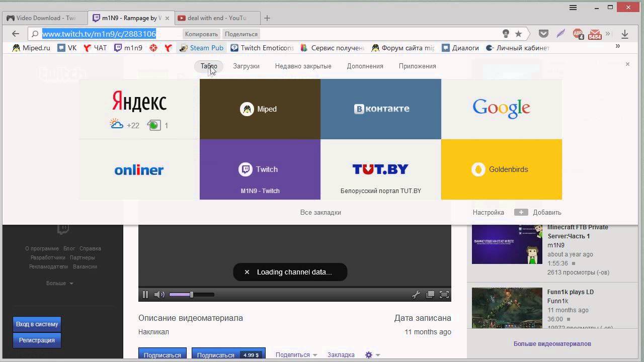Open the browser hamburger menu
Viewport: 644px width, 362px height.
(573, 8)
